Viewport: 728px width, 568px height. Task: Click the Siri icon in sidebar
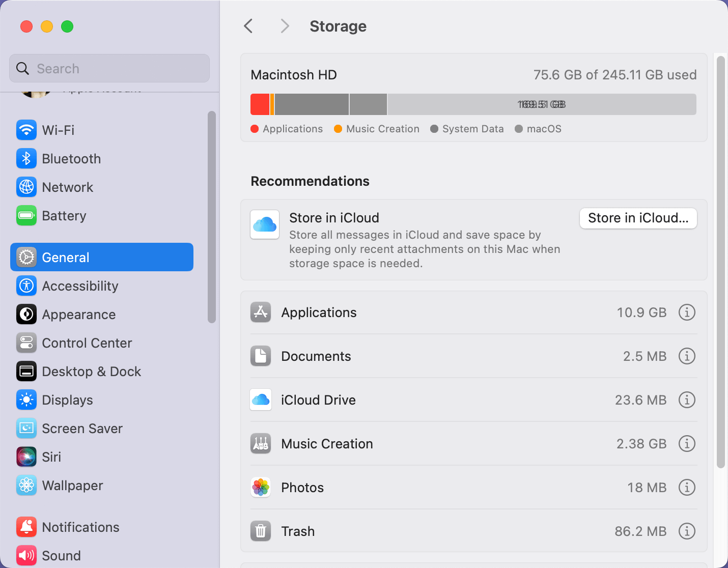[26, 457]
